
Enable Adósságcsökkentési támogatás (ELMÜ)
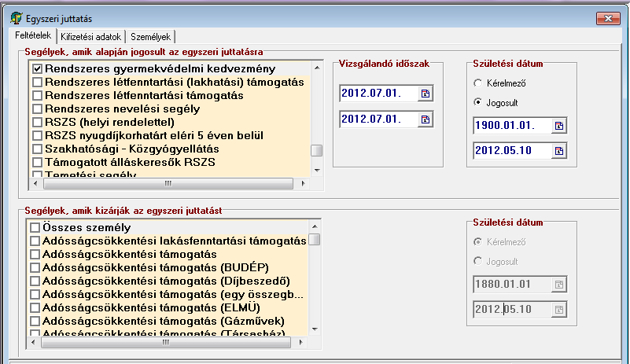[35, 307]
